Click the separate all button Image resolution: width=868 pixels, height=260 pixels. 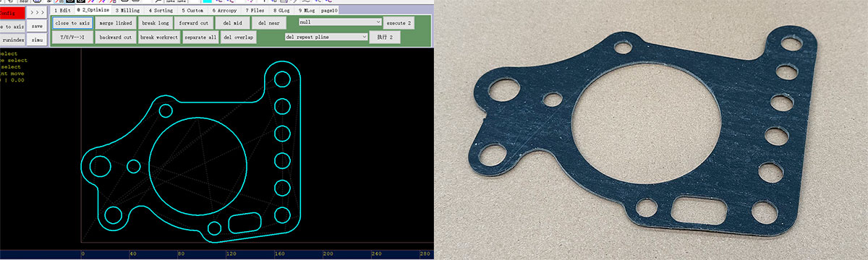200,37
